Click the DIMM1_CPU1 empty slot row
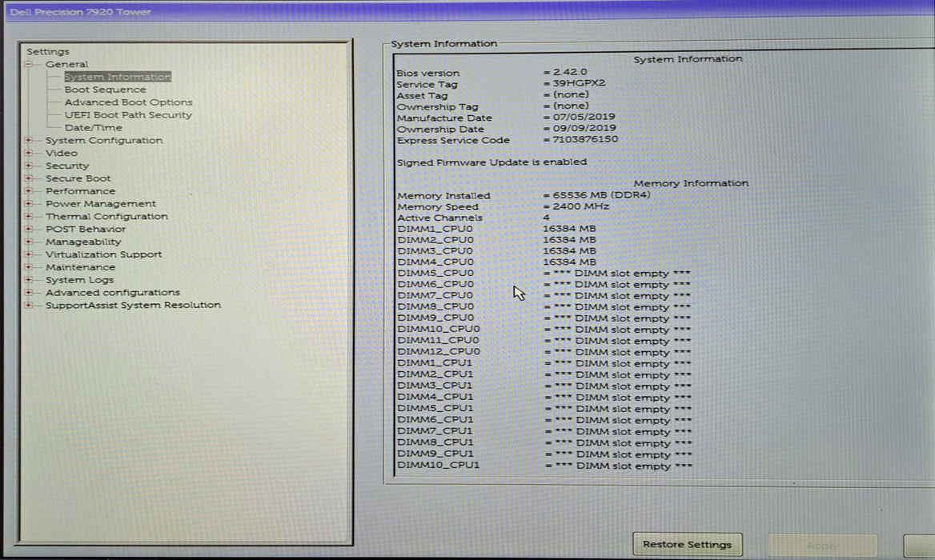Image resolution: width=935 pixels, height=560 pixels. (x=544, y=363)
